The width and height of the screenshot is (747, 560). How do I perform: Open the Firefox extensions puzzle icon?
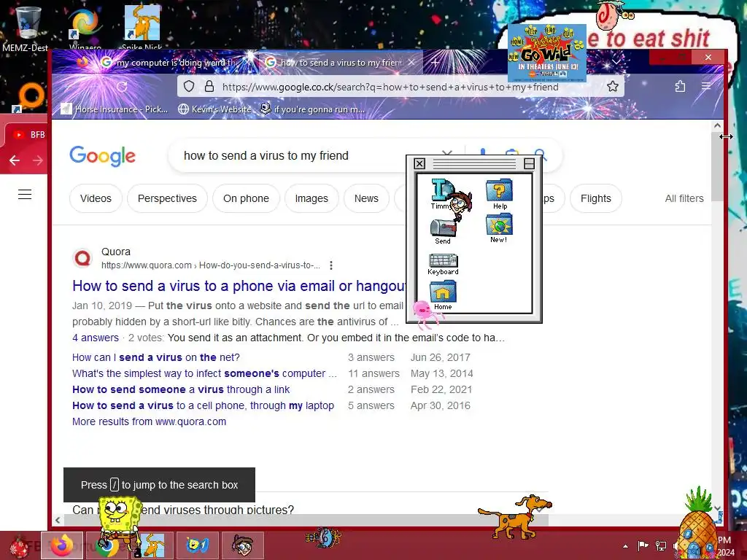tap(681, 86)
